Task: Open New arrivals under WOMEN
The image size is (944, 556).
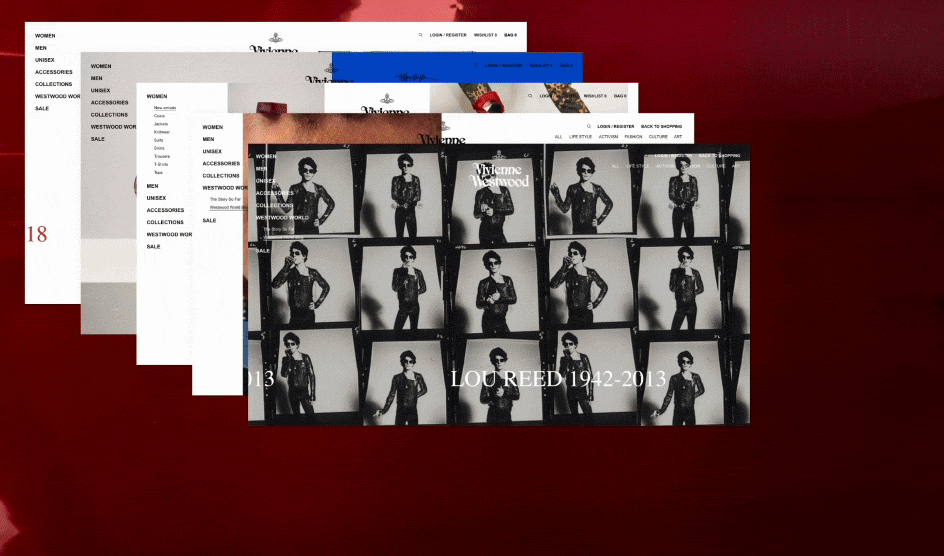Action: click(x=165, y=108)
